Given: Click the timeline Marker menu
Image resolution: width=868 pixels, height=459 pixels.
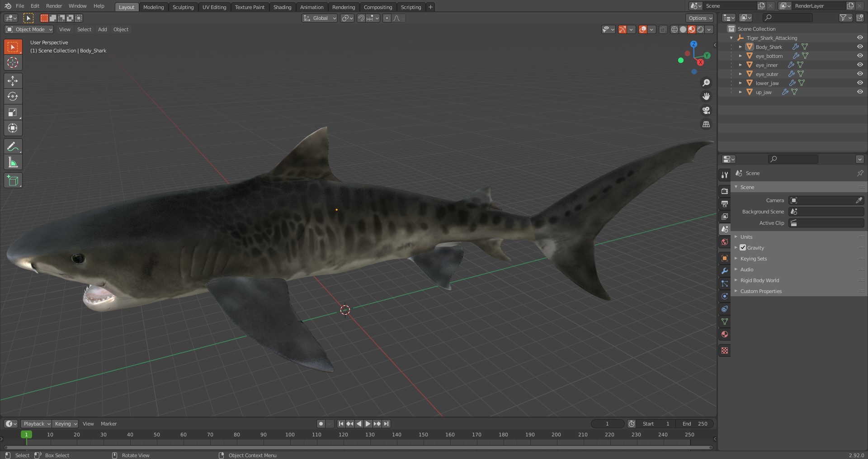Looking at the screenshot, I should pos(108,424).
